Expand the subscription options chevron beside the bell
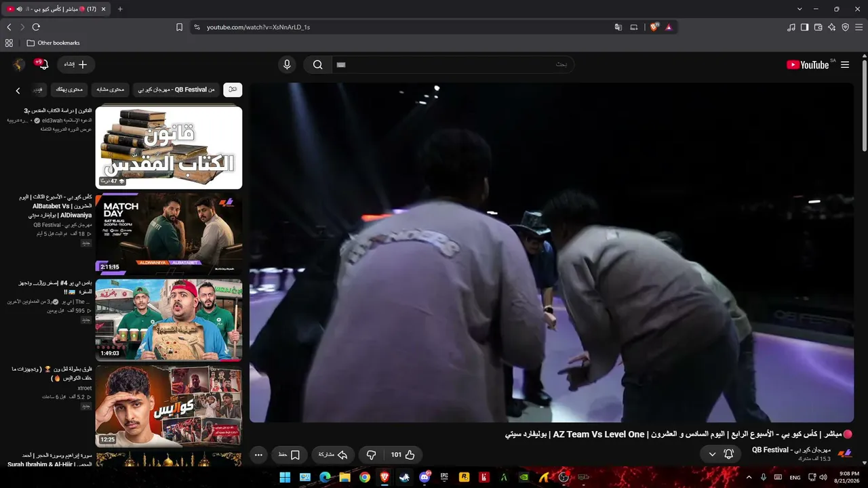The width and height of the screenshot is (868, 488). (712, 454)
